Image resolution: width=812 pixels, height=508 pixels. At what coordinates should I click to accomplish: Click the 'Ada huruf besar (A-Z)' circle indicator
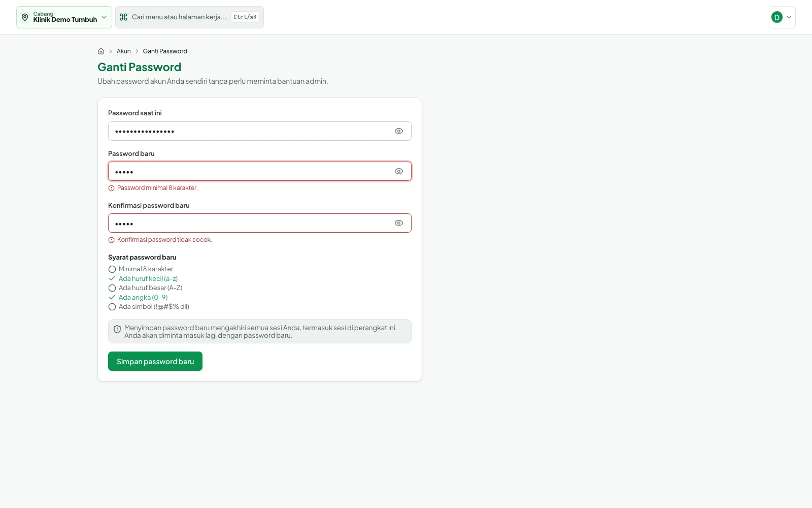[112, 288]
